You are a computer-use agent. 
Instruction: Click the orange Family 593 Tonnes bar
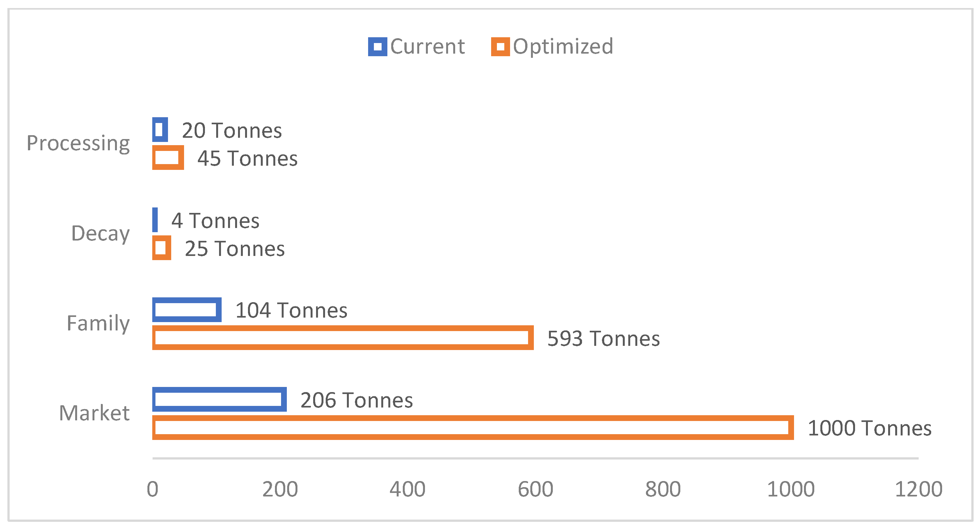point(342,338)
